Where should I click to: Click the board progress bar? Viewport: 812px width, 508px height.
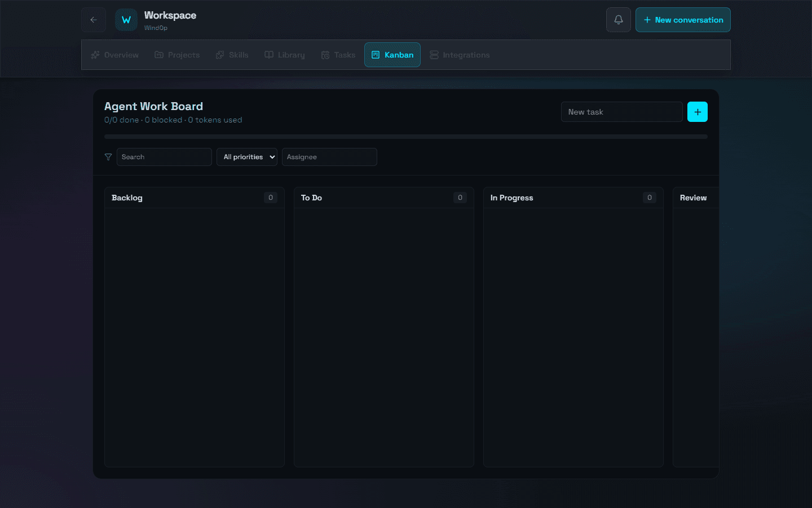406,137
